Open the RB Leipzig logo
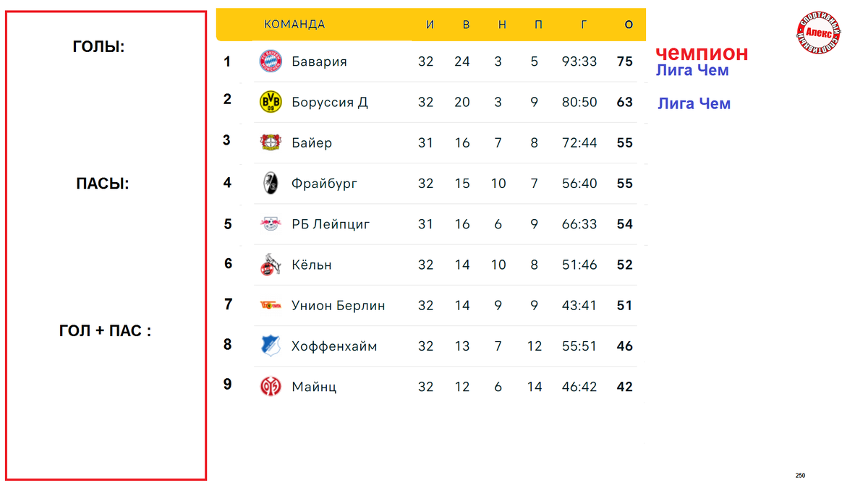This screenshot has height=488, width=868. click(271, 224)
